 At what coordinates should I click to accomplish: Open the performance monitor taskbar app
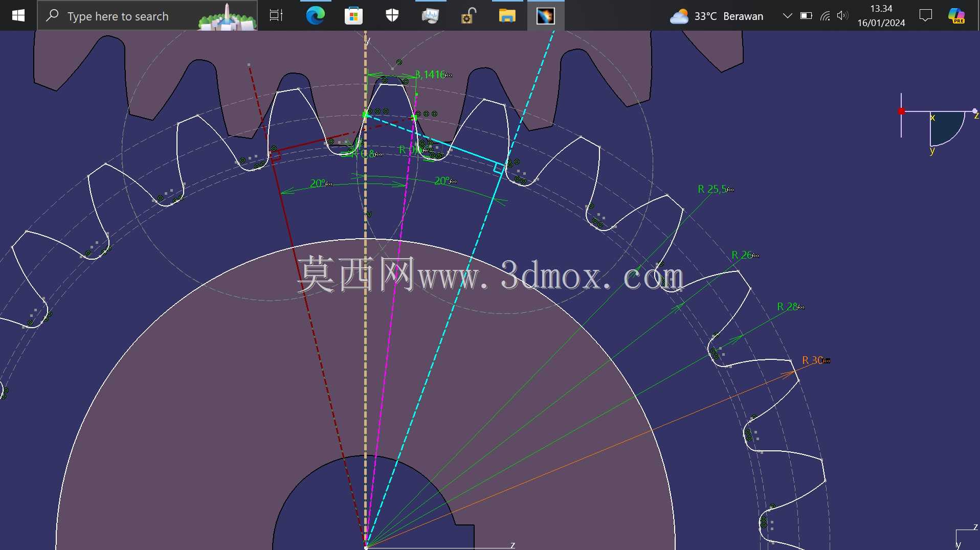click(x=430, y=16)
